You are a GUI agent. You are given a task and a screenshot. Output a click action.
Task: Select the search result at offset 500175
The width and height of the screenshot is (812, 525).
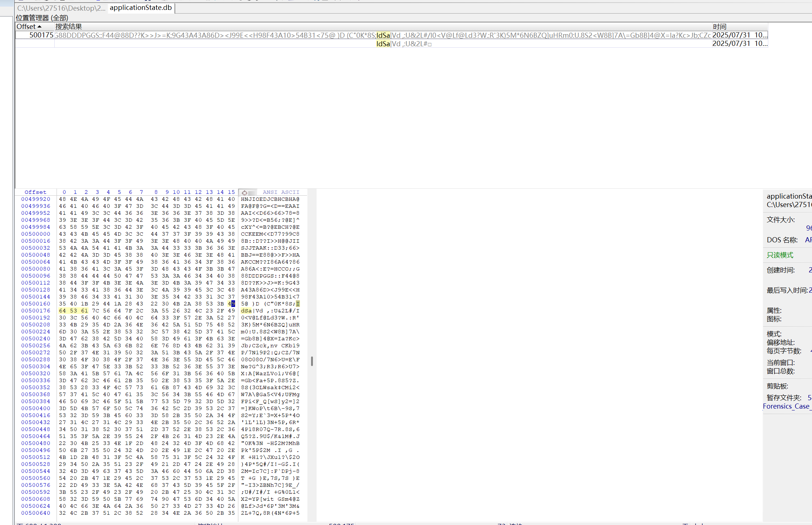(41, 35)
